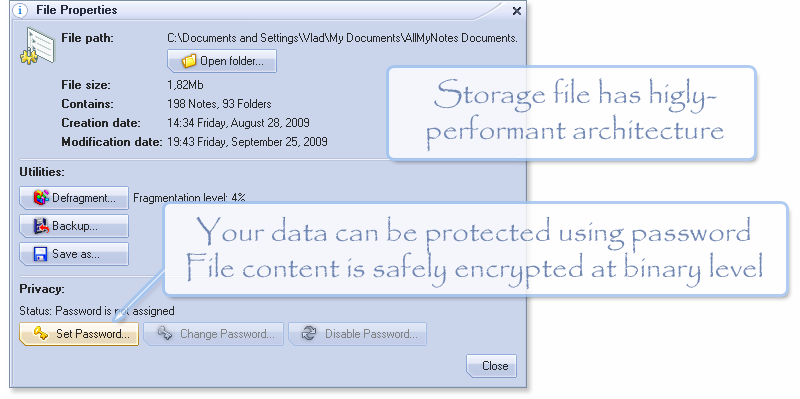The width and height of the screenshot is (800, 399).
Task: Click the File Properties title bar text
Action: click(77, 10)
